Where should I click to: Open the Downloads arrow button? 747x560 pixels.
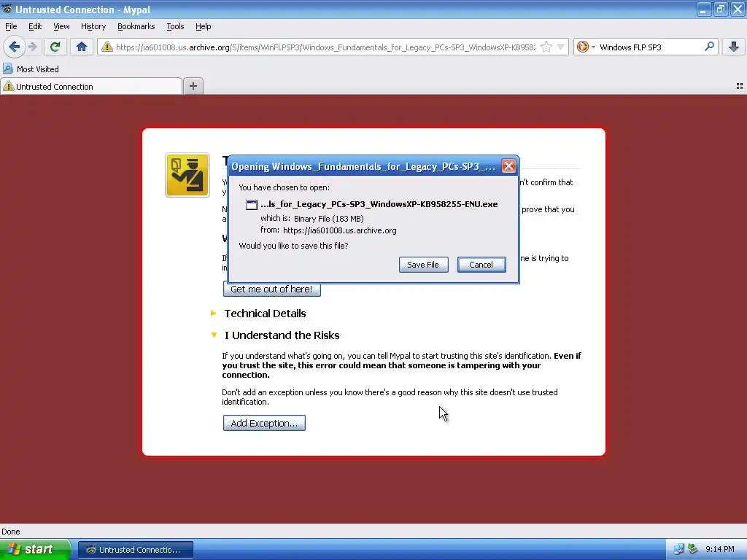pos(734,47)
